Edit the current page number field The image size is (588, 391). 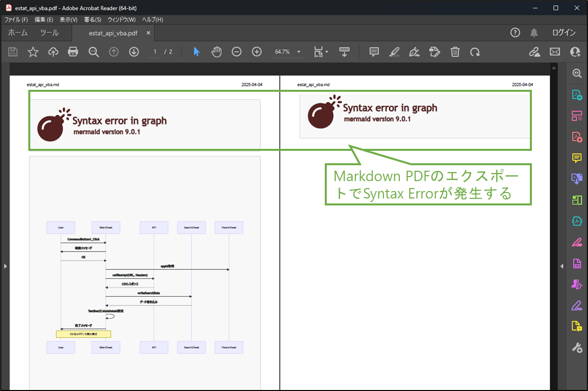[x=154, y=52]
